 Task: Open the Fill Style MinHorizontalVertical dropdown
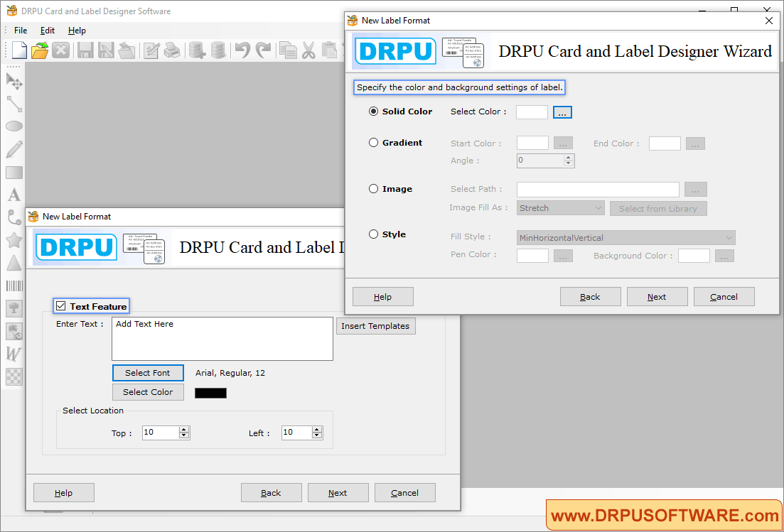click(x=626, y=238)
